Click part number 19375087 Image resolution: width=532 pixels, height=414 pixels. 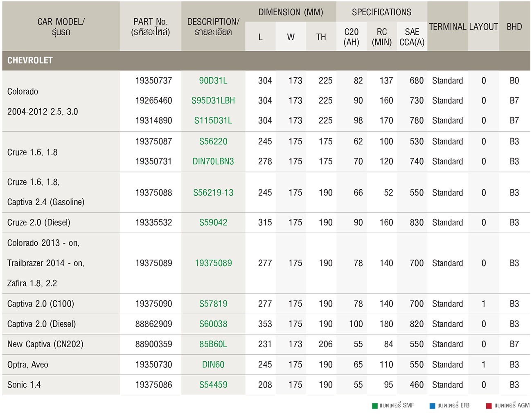(154, 142)
